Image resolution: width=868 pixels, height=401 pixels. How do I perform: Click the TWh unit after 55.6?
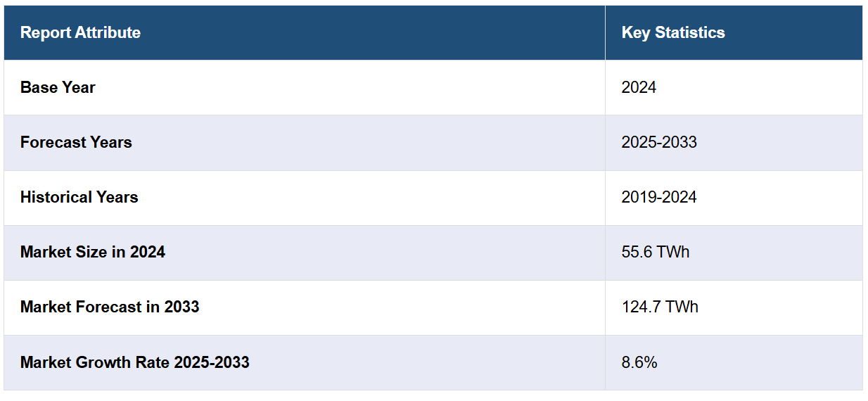pos(673,252)
